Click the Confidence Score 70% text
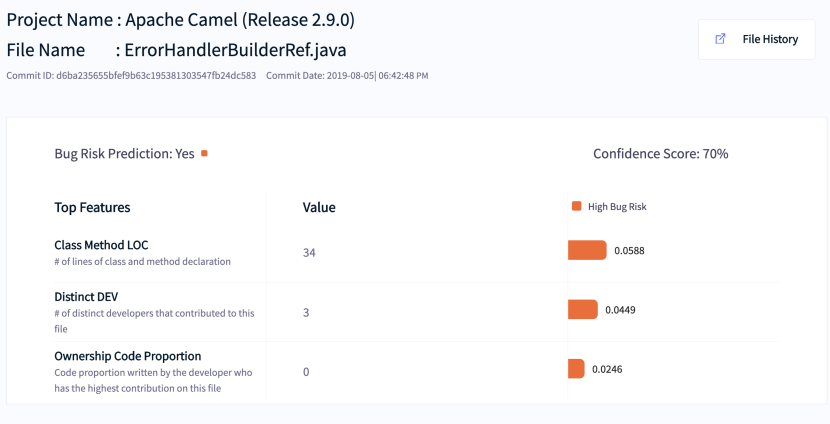This screenshot has height=424, width=830. tap(660, 154)
